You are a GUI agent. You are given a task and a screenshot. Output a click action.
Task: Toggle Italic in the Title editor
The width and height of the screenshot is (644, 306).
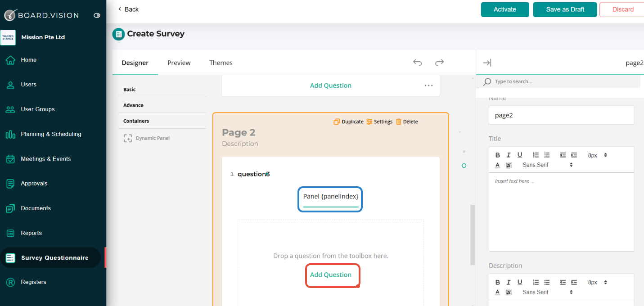tap(509, 155)
